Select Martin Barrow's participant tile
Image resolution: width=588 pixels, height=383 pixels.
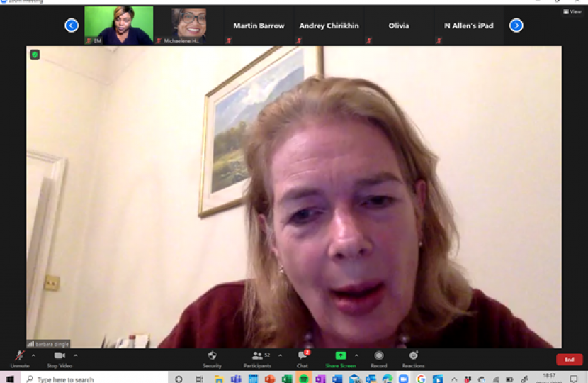(259, 26)
